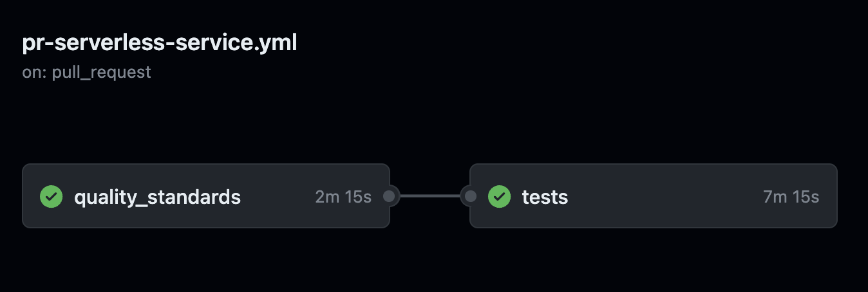Click empty canvas right of the workflow title
This screenshot has height=292, width=868.
(580, 44)
